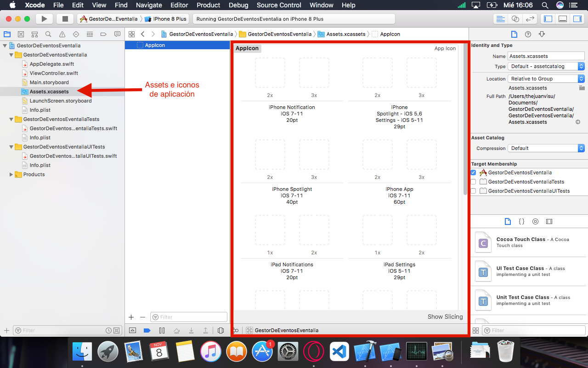Select iPhone App 60pt 2x icon slot
Screen dimensions: 588x368
(377, 155)
